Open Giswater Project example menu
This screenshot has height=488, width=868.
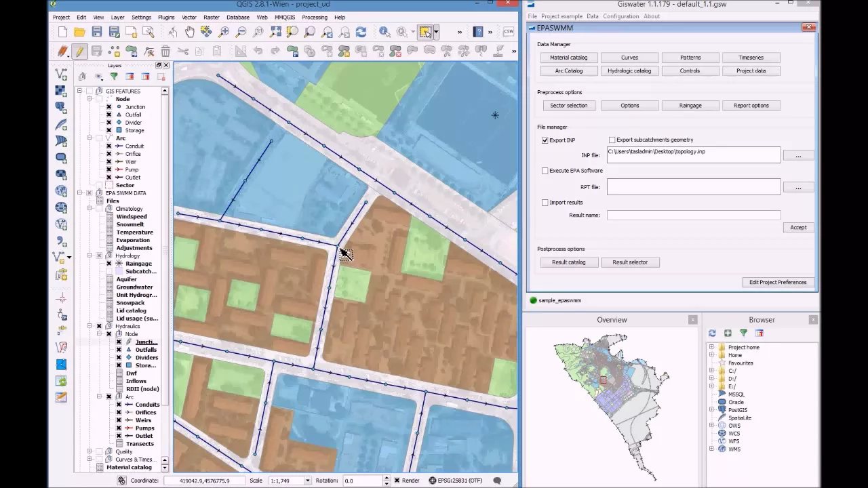[561, 16]
